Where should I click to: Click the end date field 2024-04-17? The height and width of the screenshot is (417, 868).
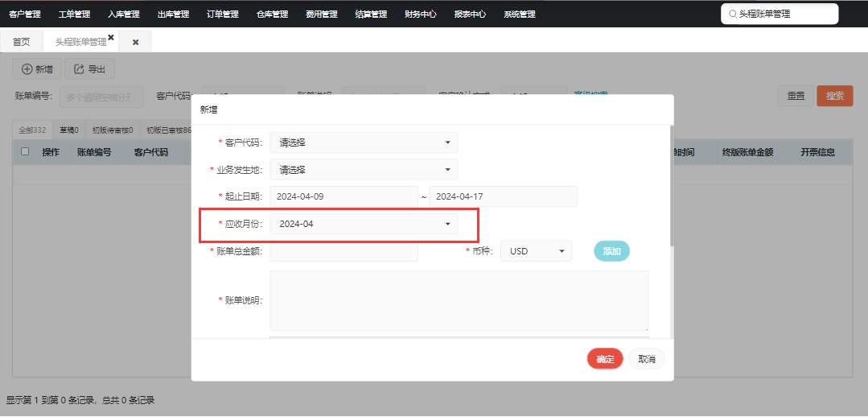tap(504, 196)
